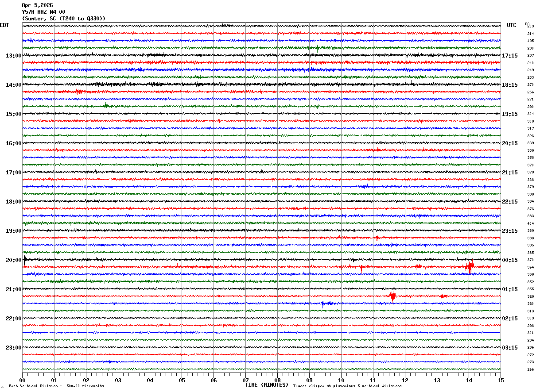Click the DC offset value "358"
This screenshot has width=536, height=392.
(530, 158)
